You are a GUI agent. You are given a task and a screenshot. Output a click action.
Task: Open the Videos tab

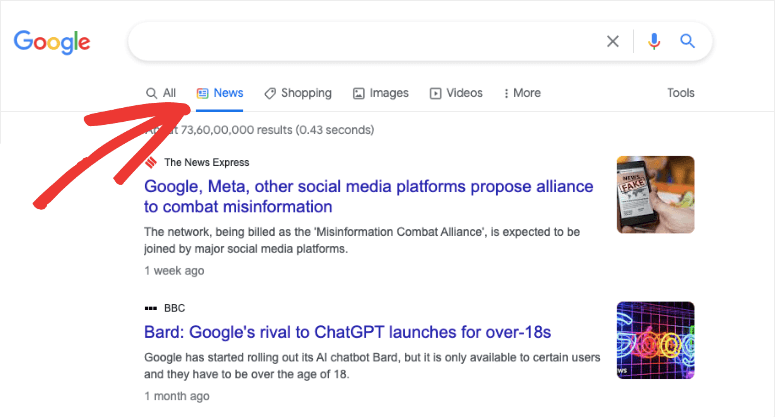[x=456, y=93]
